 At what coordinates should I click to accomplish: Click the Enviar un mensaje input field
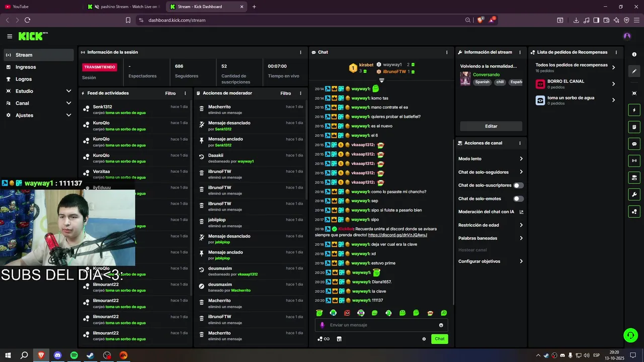pyautogui.click(x=382, y=325)
